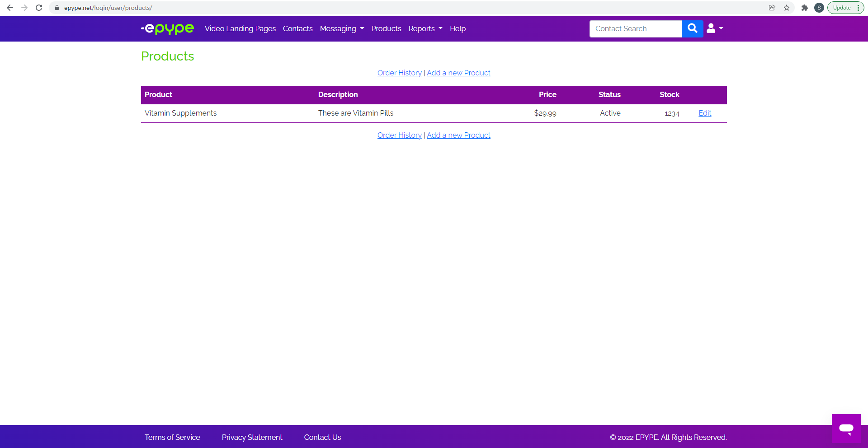
Task: Click the browser address bar URL
Action: (x=108, y=8)
